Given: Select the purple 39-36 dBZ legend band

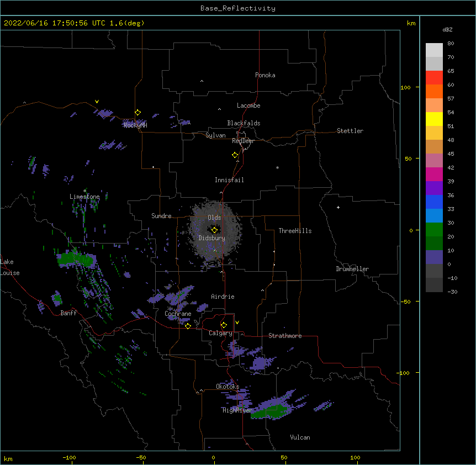Looking at the screenshot, I should click(434, 188).
